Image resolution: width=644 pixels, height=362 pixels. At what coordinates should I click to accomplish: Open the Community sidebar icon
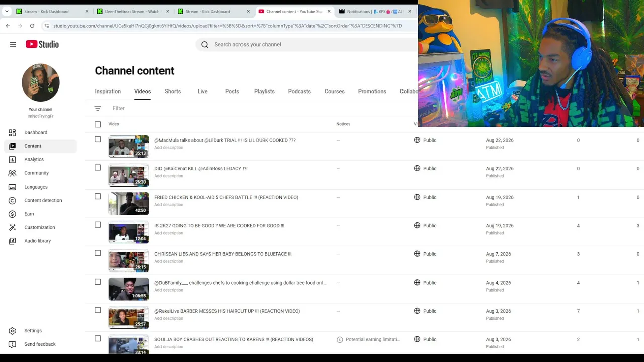coord(12,173)
